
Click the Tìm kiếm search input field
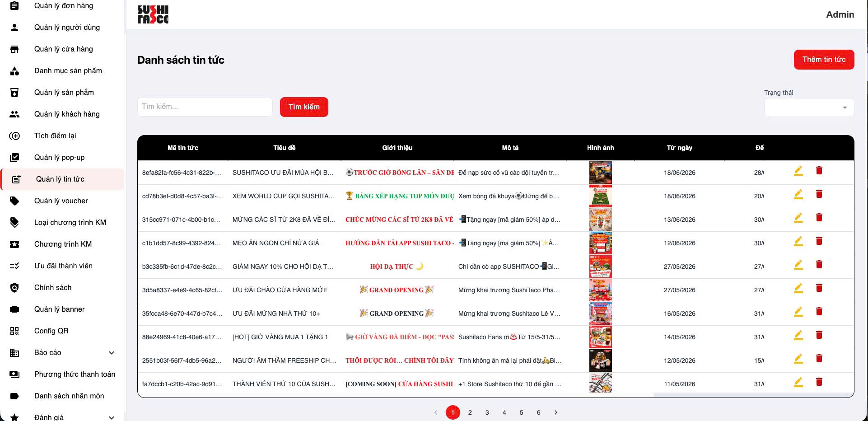pyautogui.click(x=205, y=107)
